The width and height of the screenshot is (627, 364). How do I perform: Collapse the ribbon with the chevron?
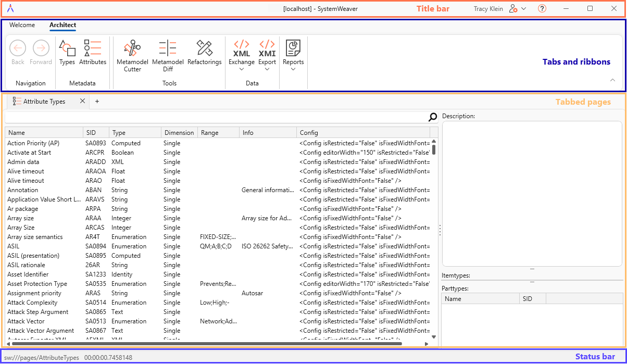[612, 80]
